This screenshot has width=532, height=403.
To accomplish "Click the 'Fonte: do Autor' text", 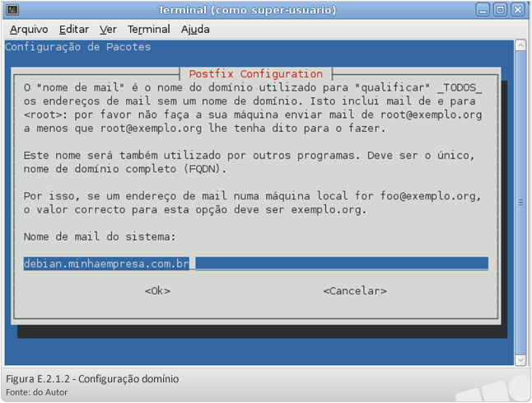I will pyautogui.click(x=36, y=392).
